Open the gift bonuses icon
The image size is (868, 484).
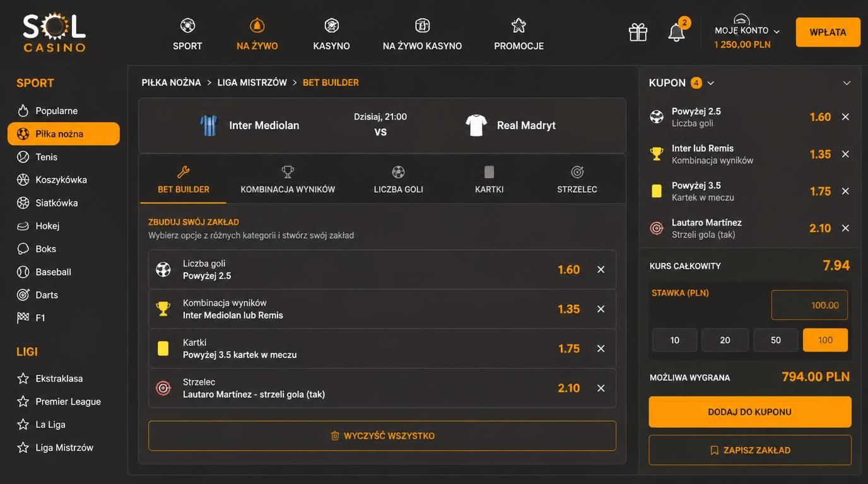pos(638,32)
